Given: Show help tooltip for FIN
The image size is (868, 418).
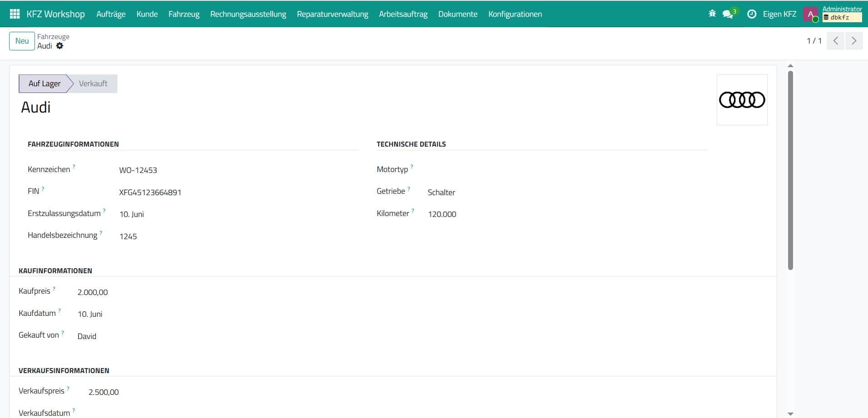Looking at the screenshot, I should pos(43,188).
